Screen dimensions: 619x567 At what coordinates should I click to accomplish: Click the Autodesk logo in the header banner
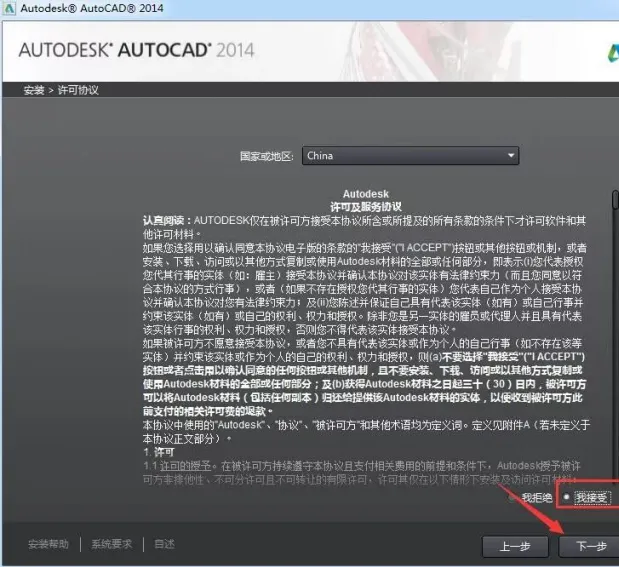click(613, 53)
